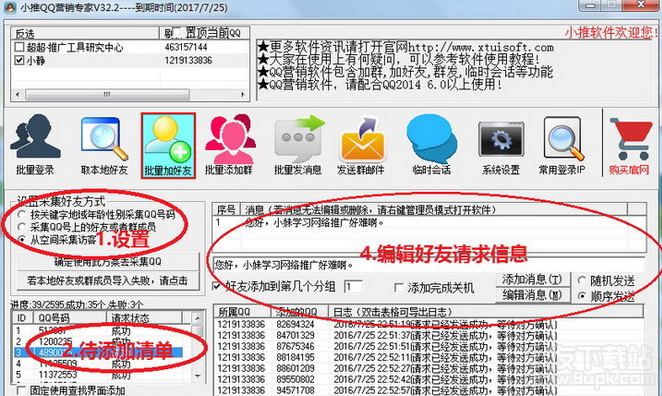Uncheck the 小静 account checkbox
The width and height of the screenshot is (662, 396).
click(19, 60)
